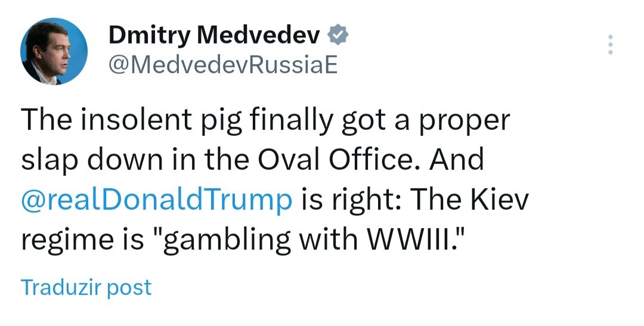Translate the post via "Traduzir post"
This screenshot has width=644, height=326.
tap(86, 287)
